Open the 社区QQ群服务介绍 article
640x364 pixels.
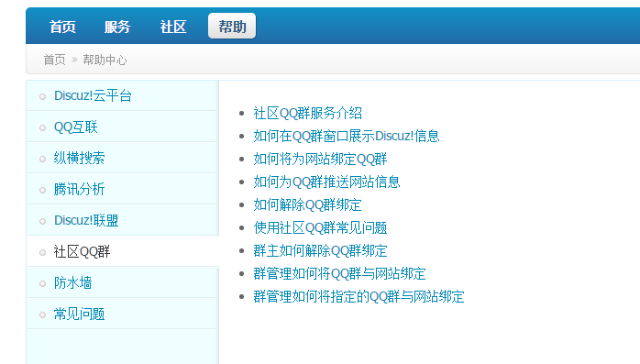click(308, 113)
